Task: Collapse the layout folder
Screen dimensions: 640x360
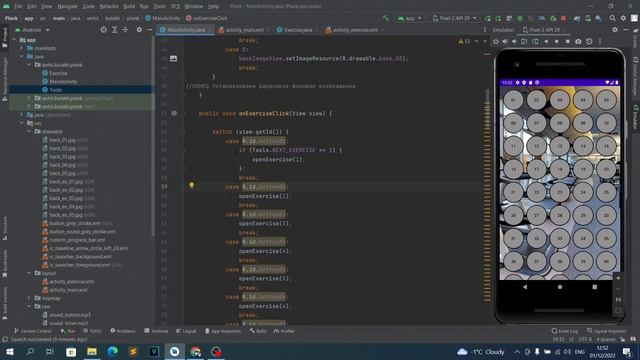Action: pos(29,273)
